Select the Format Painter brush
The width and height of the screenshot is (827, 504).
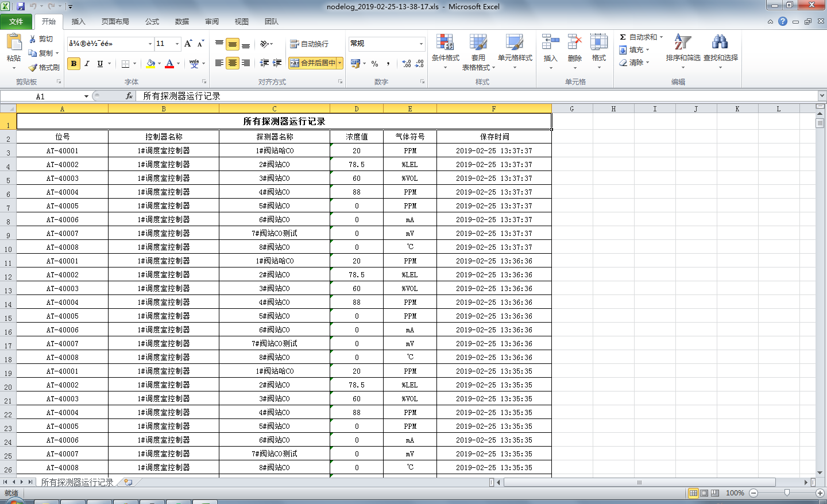(x=33, y=67)
